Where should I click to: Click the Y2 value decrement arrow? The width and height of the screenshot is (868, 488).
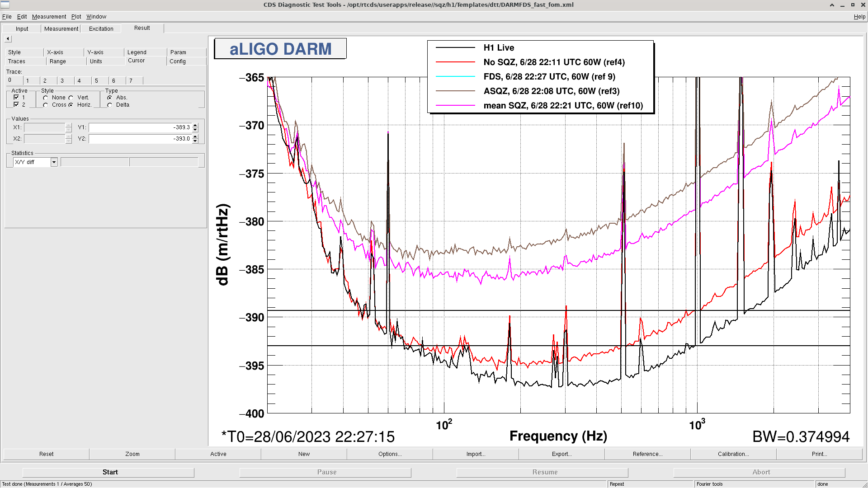point(195,141)
